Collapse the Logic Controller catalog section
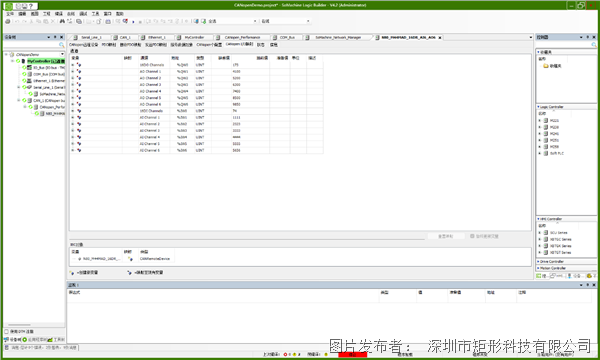This screenshot has height=360, width=600. point(538,107)
